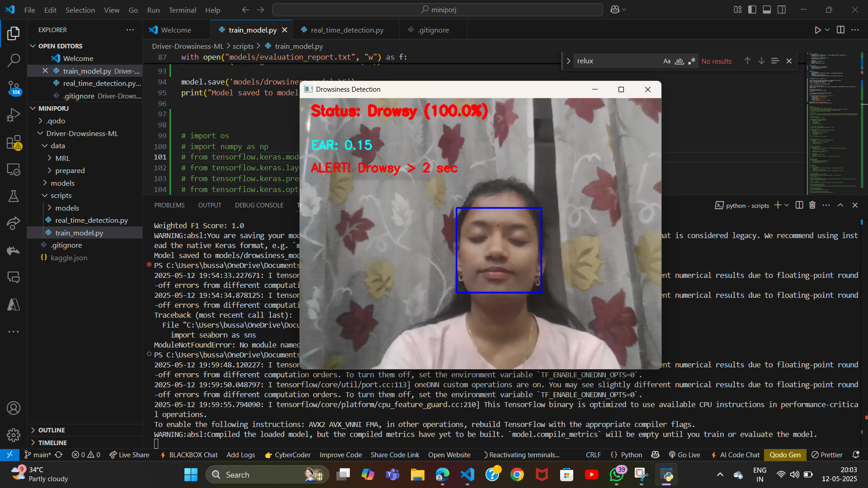Kill terminal with trash icon
The height and width of the screenshot is (488, 868).
812,205
